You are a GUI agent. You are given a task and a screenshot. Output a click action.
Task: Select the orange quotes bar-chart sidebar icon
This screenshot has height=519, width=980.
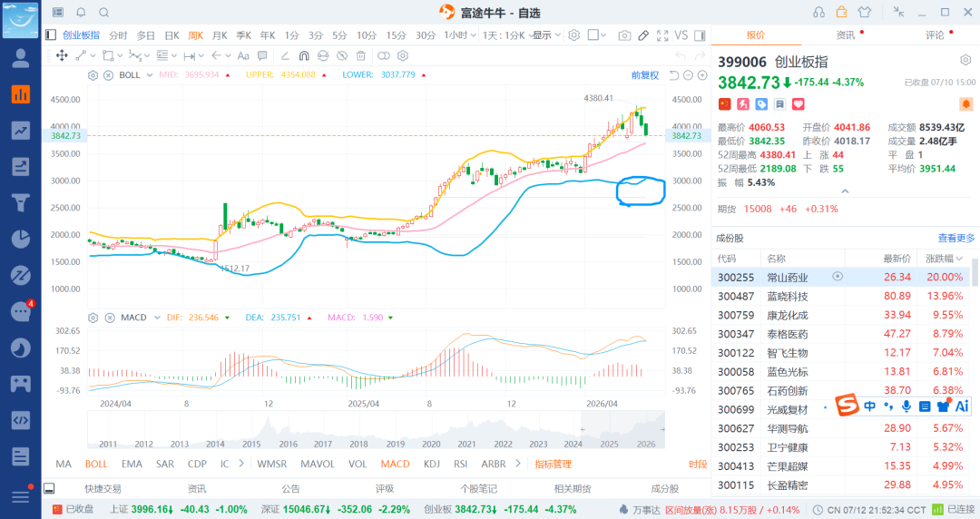(21, 94)
